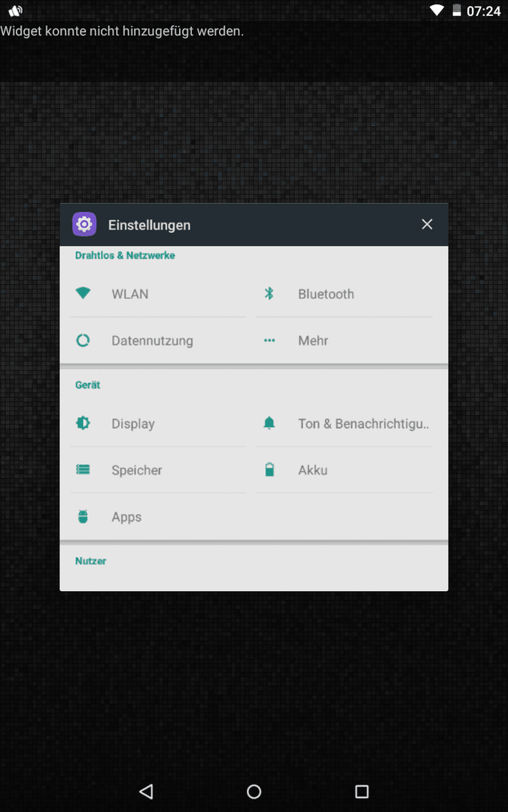The width and height of the screenshot is (508, 812).
Task: Tap the Datennutzung circle icon
Action: (x=83, y=341)
